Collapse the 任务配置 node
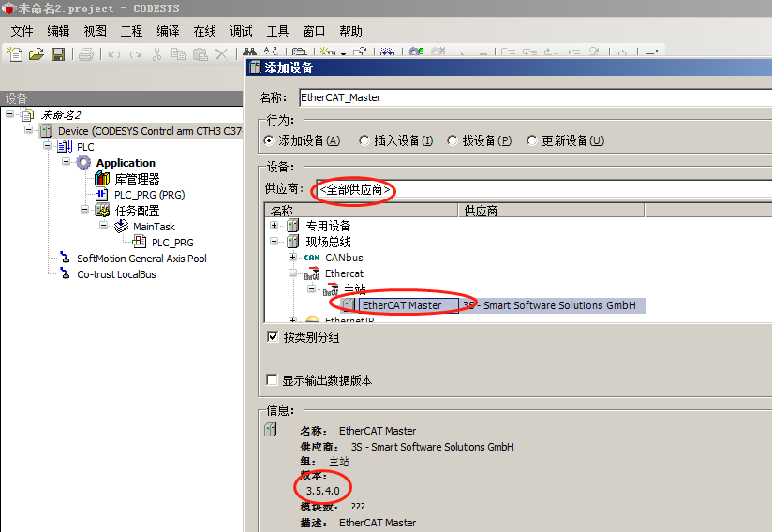The width and height of the screenshot is (772, 532). click(84, 210)
